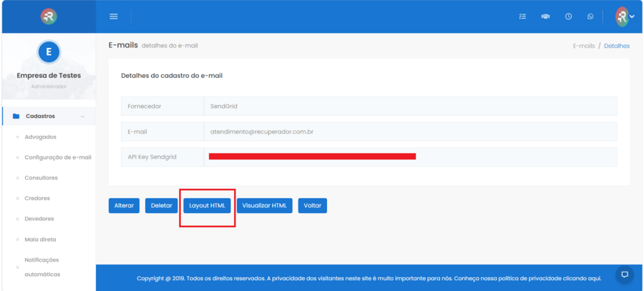Open the task checklist icon in header
The image size is (644, 291).
tap(522, 16)
